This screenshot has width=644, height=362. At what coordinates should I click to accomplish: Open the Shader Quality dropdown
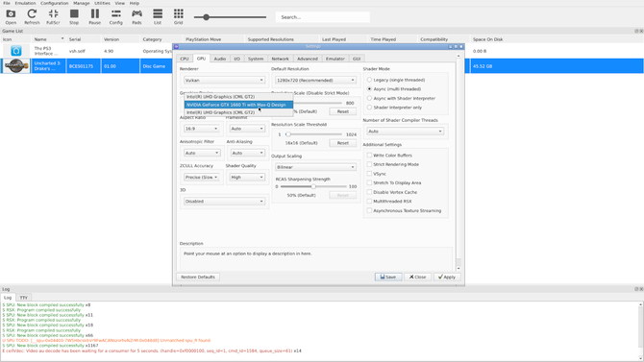coord(247,178)
